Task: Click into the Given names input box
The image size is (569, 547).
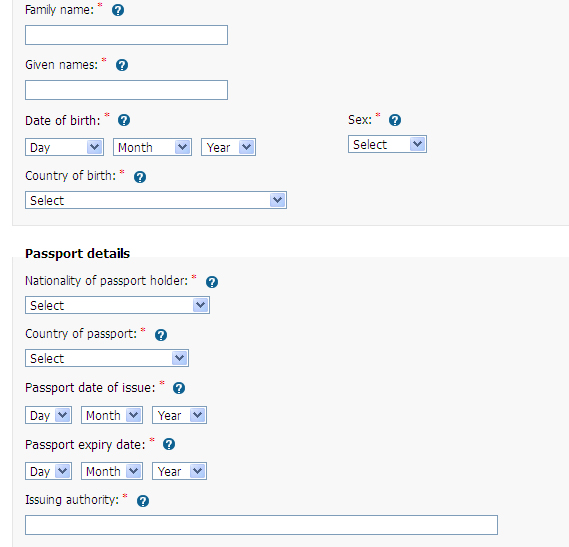Action: (126, 90)
